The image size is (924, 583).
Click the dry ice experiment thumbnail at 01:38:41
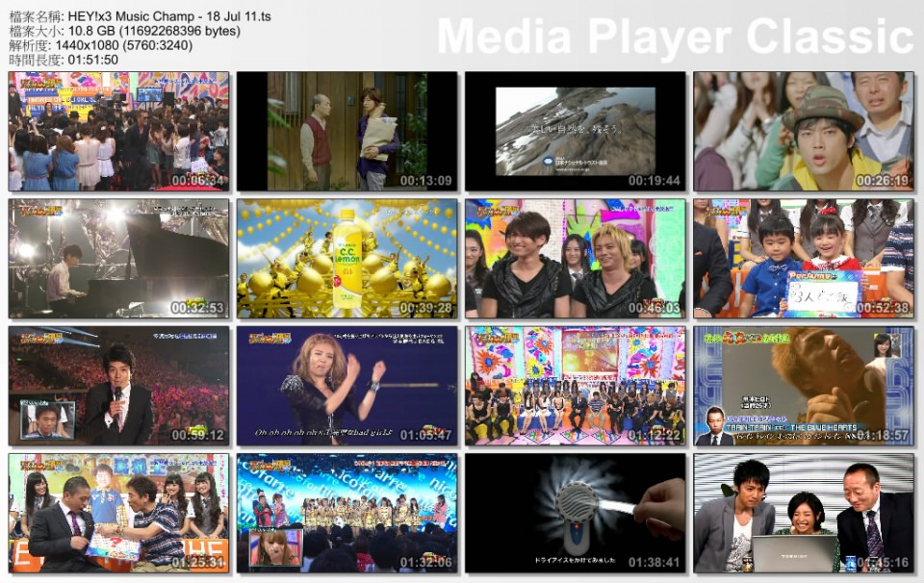click(574, 512)
